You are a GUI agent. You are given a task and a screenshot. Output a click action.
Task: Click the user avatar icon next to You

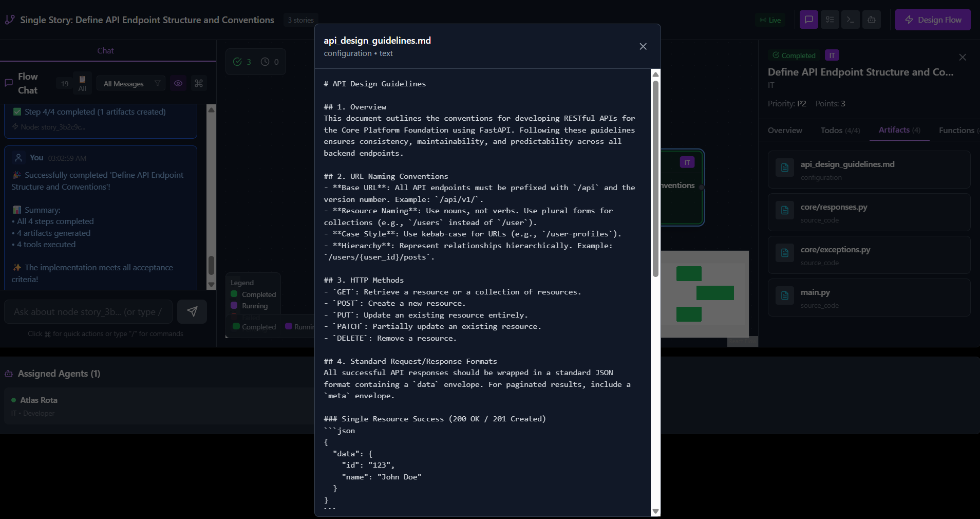point(18,158)
